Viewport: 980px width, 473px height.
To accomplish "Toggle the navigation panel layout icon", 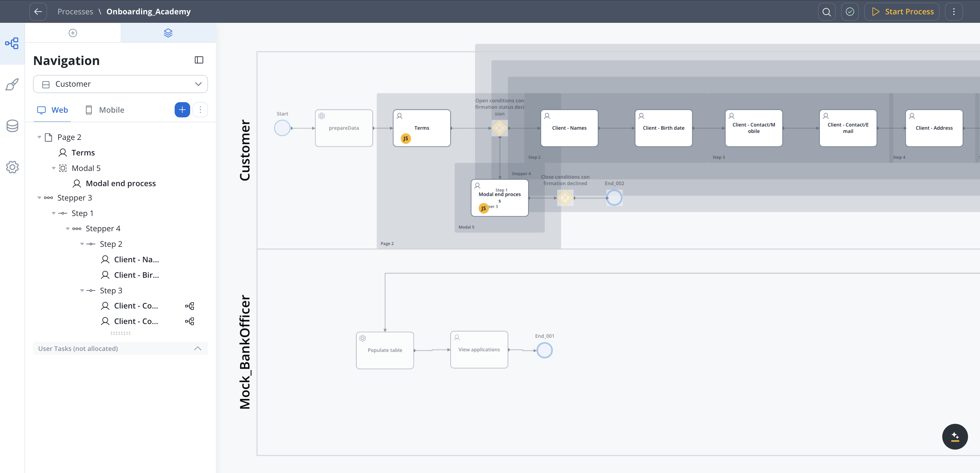I will pyautogui.click(x=199, y=60).
